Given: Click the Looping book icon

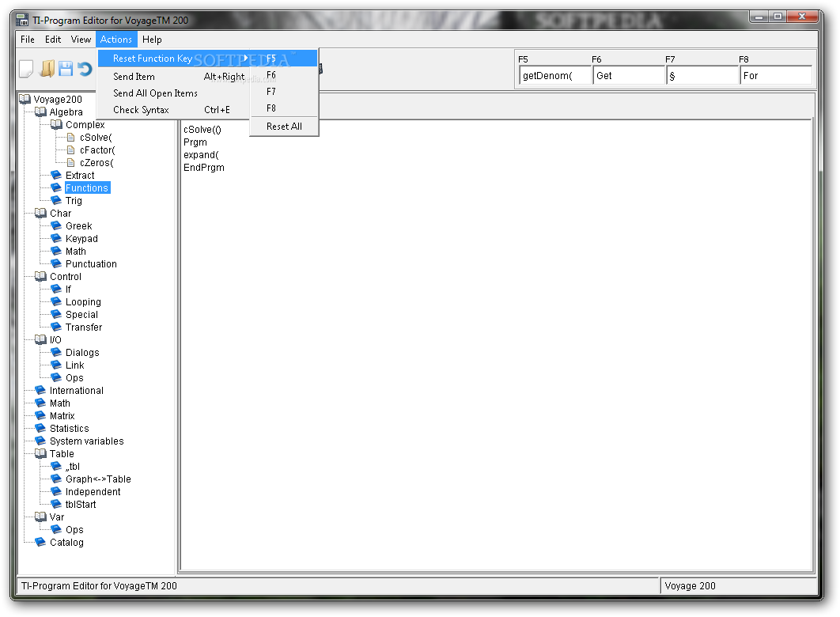Looking at the screenshot, I should click(x=55, y=301).
